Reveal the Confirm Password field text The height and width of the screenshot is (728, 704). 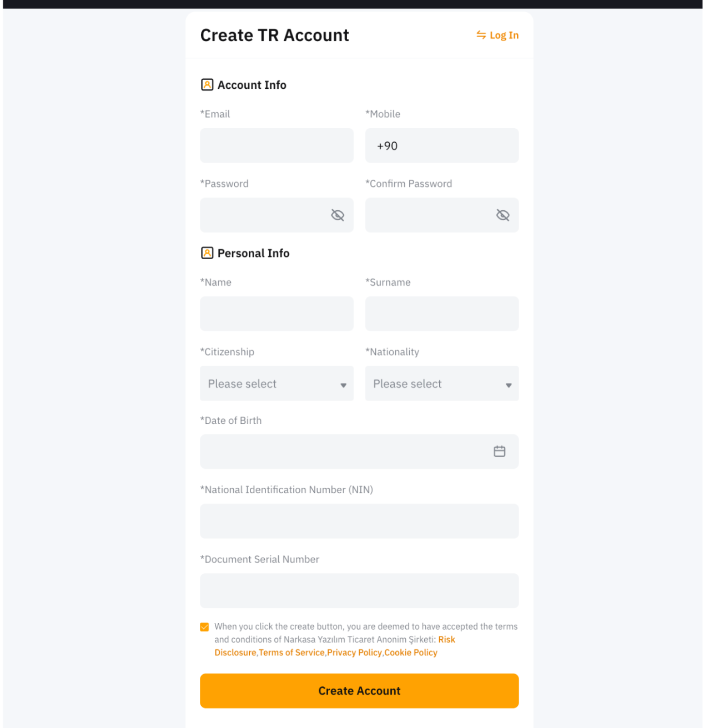click(502, 215)
